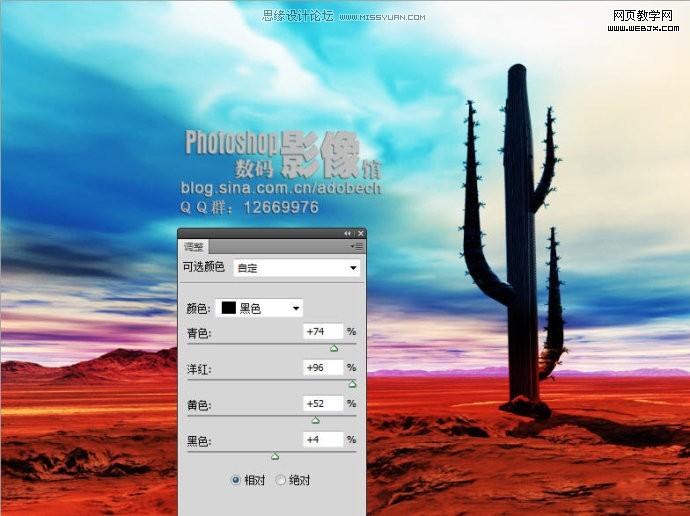690x516 pixels.
Task: Close the adjustments panel
Action: [x=361, y=234]
